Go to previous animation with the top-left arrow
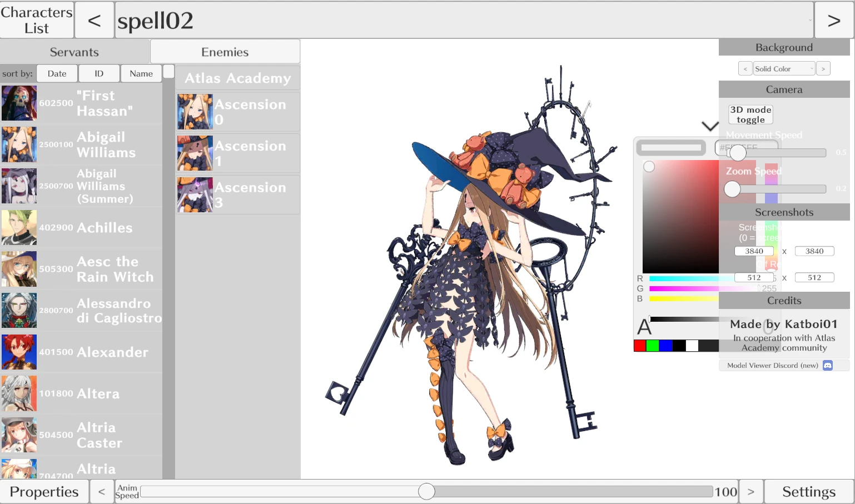The image size is (855, 504). point(94,21)
